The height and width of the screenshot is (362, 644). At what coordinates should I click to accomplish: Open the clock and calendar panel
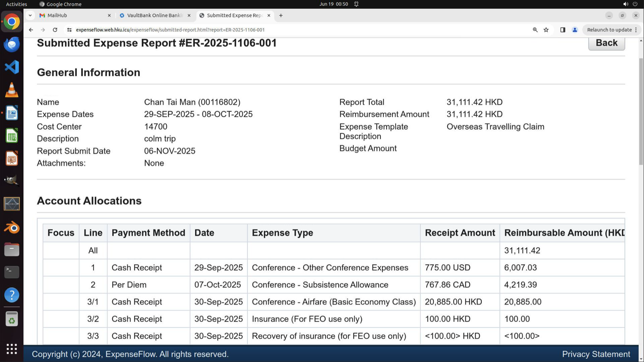(334, 4)
